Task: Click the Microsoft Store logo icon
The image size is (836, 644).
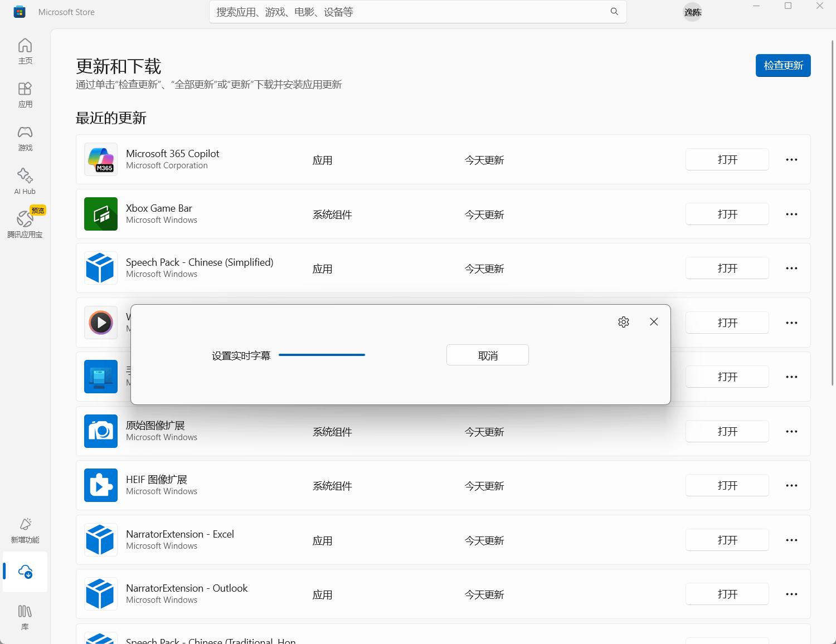Action: pyautogui.click(x=20, y=12)
